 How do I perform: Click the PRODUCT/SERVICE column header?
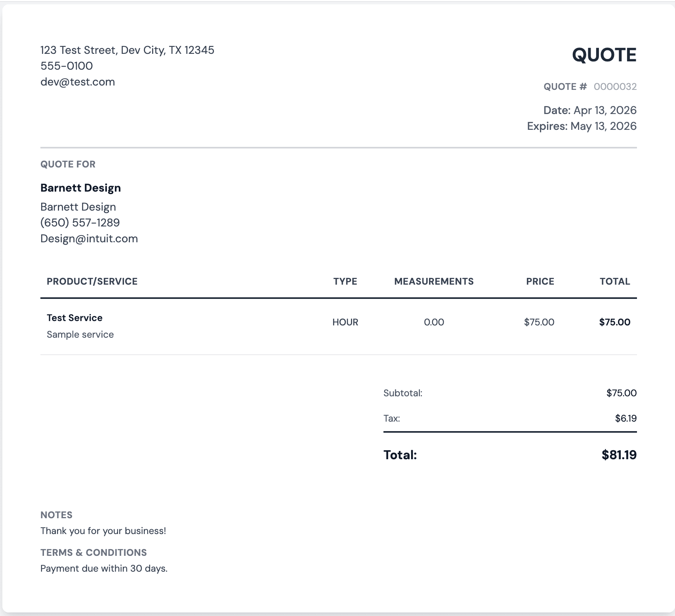click(92, 281)
